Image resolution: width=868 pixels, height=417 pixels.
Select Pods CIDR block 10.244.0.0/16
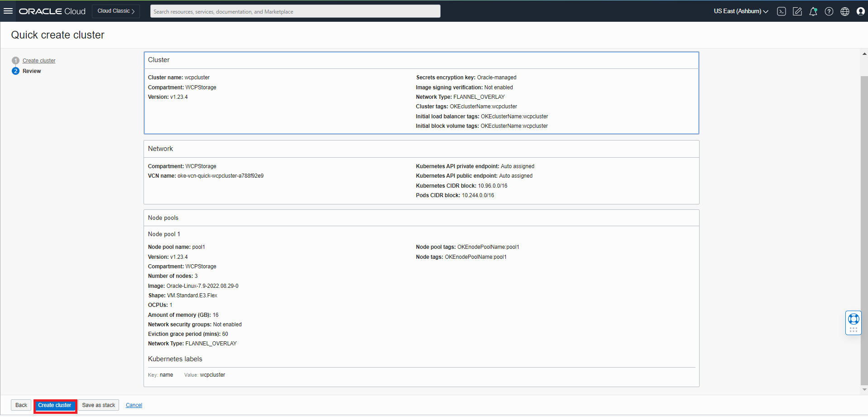(x=478, y=195)
